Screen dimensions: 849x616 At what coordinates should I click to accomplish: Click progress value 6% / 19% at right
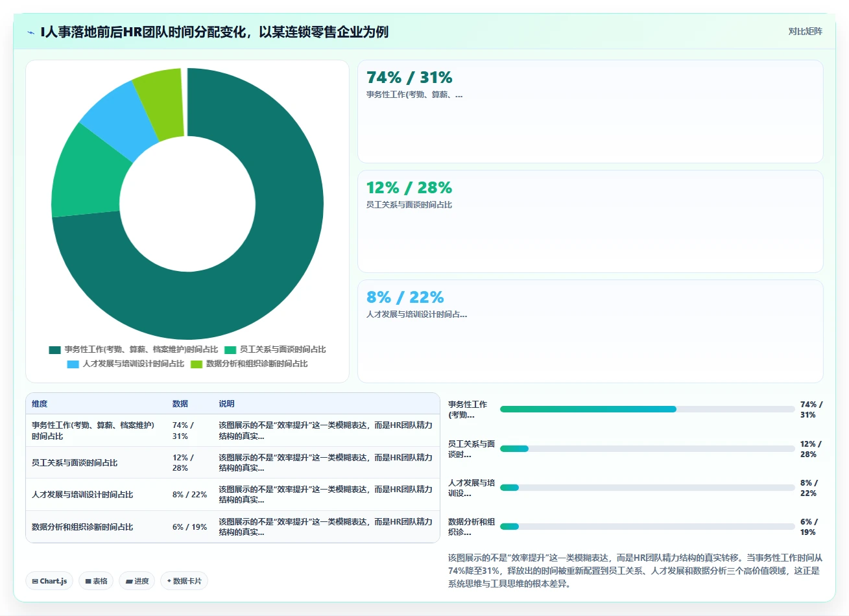[810, 527]
